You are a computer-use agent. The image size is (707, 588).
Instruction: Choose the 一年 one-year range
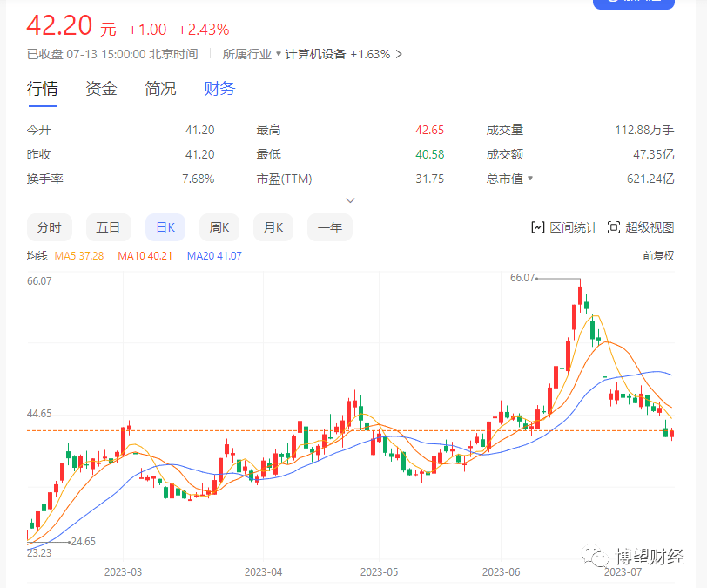pos(330,227)
